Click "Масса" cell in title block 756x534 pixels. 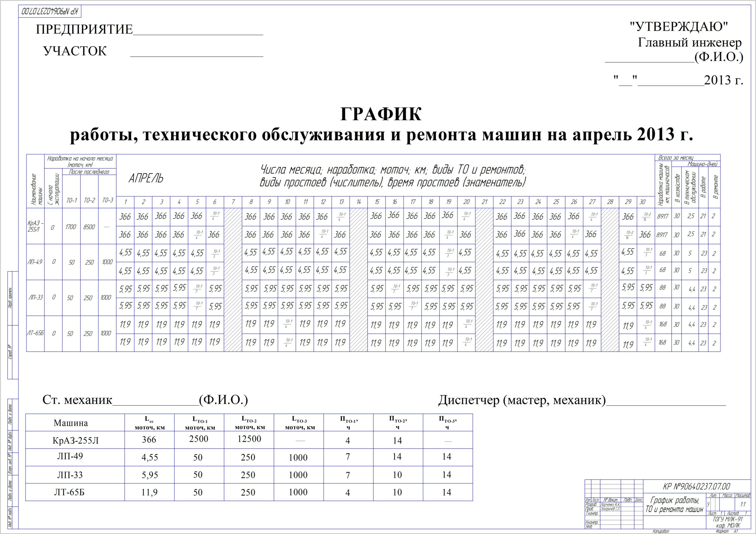727,496
